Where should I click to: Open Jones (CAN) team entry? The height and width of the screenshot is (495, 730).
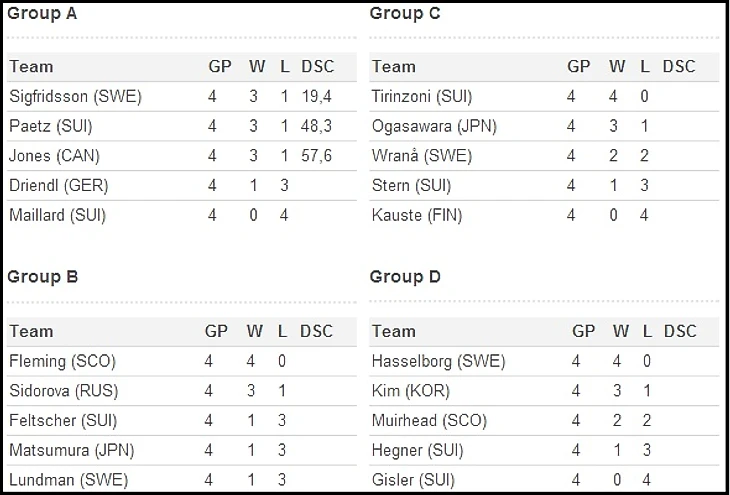54,156
